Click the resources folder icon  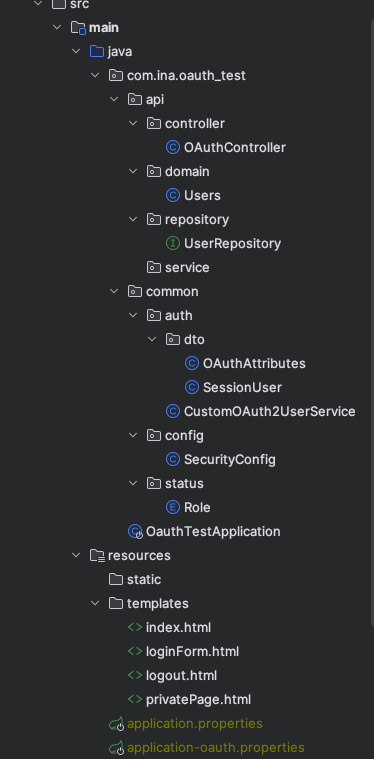(x=97, y=555)
